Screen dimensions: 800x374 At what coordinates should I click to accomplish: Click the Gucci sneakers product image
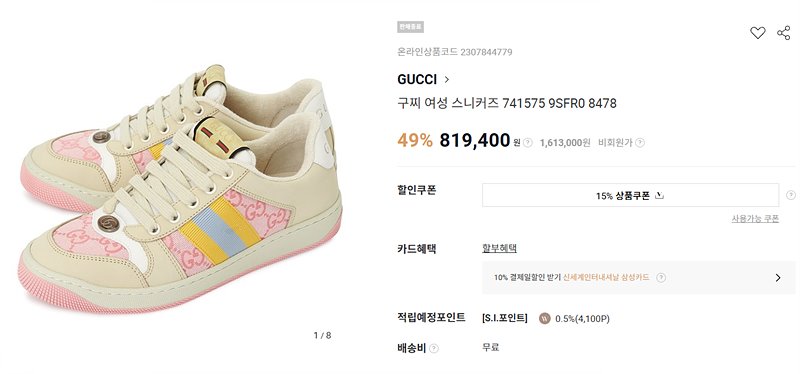tap(180, 189)
